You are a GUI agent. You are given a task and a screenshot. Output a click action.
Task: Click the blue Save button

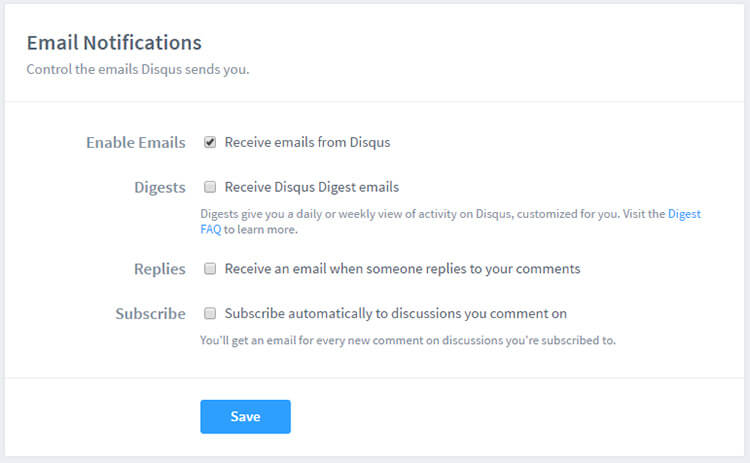coord(245,417)
